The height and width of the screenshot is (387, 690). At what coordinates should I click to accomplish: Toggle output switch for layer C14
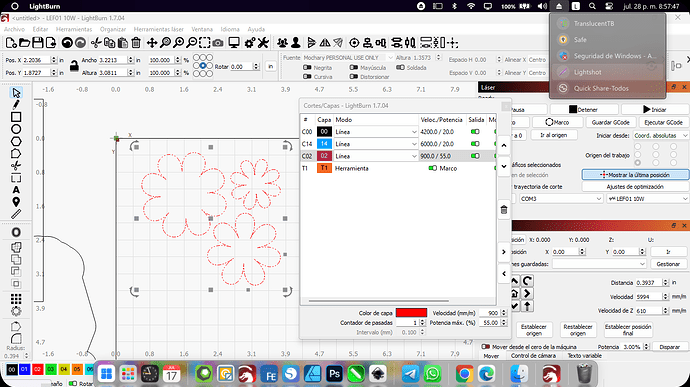[475, 144]
